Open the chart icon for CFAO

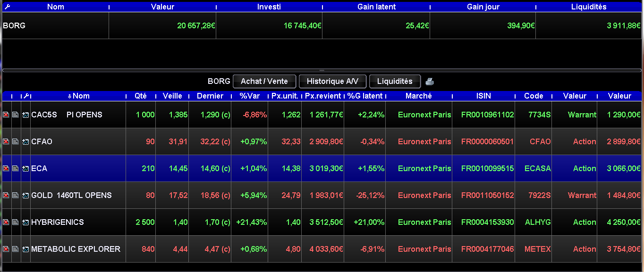[x=25, y=141]
